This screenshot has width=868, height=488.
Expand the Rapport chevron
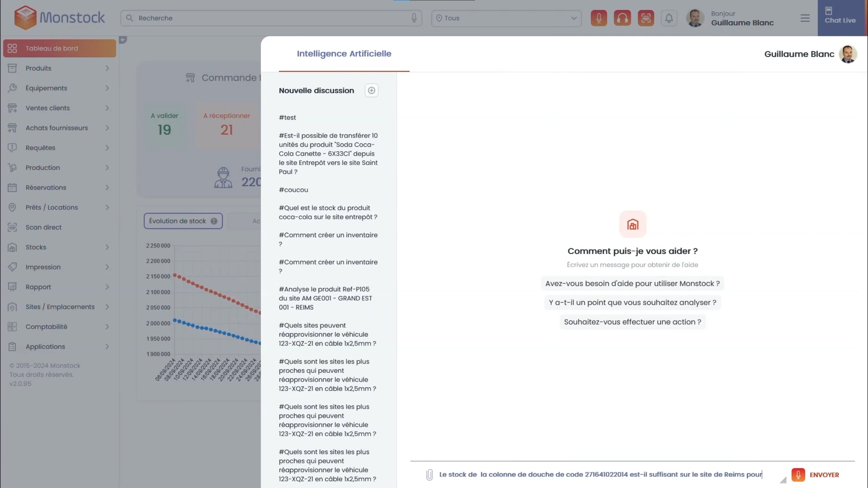(107, 287)
